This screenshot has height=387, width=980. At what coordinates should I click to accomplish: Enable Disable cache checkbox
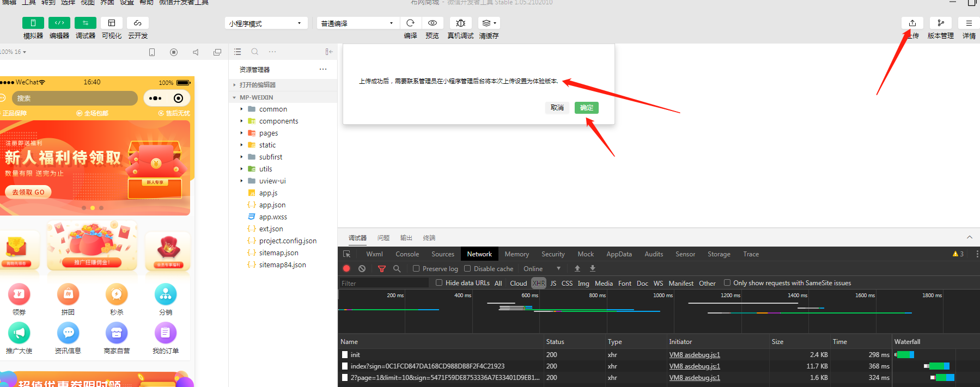pos(467,268)
